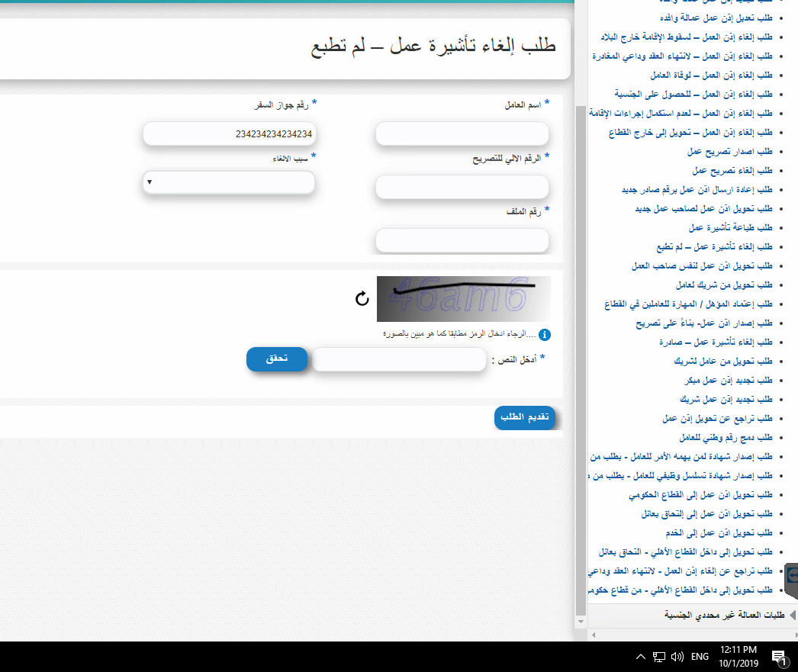Open the network status tray icon
The width and height of the screenshot is (798, 672).
pos(659,657)
